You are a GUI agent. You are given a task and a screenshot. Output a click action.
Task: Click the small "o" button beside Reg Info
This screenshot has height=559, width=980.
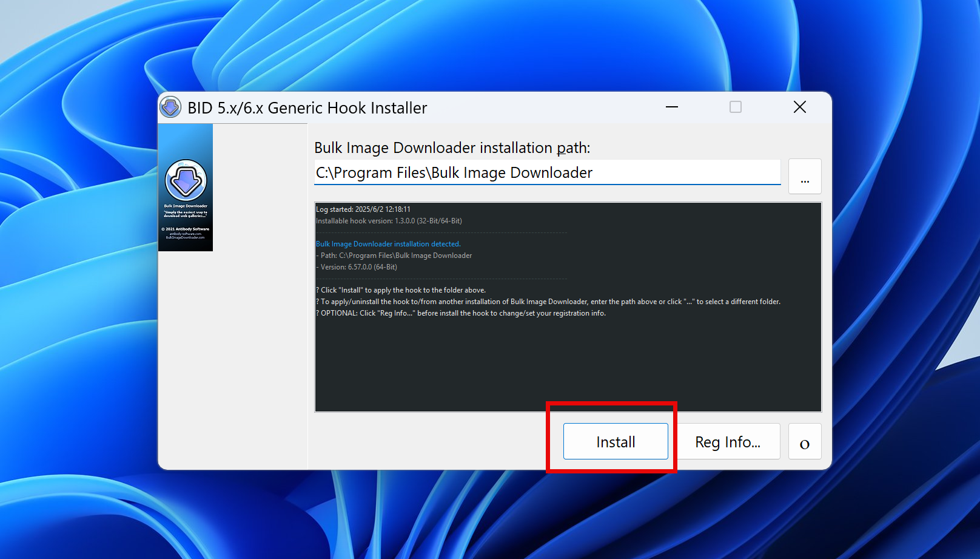tap(805, 442)
